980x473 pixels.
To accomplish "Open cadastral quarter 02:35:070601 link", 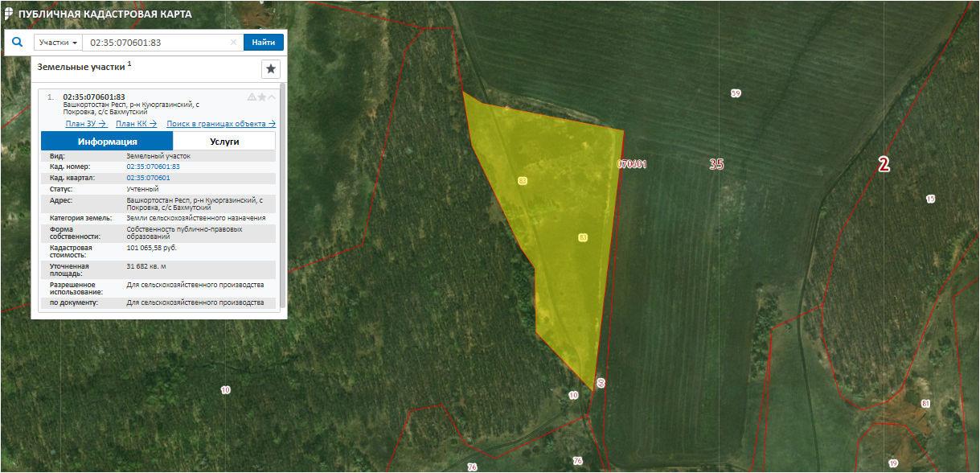I will tap(148, 178).
